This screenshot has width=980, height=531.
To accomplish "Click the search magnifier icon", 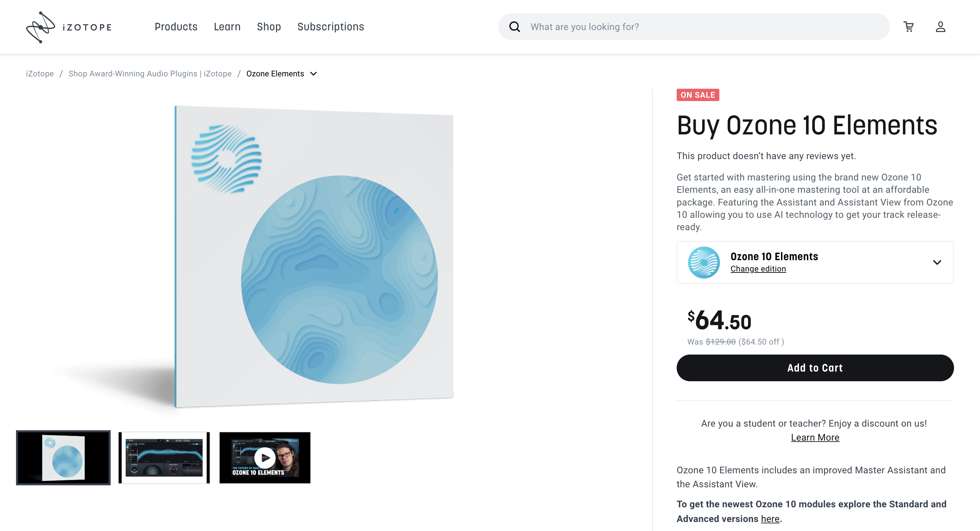I will point(514,27).
